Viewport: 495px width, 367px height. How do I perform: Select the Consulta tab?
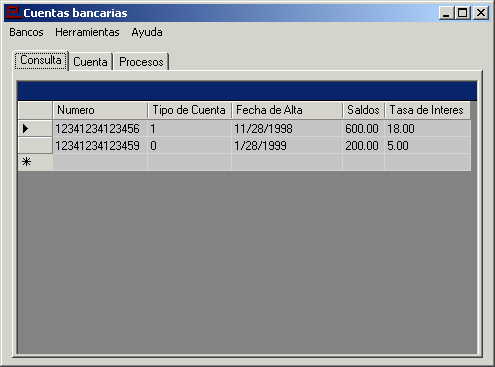(x=41, y=60)
